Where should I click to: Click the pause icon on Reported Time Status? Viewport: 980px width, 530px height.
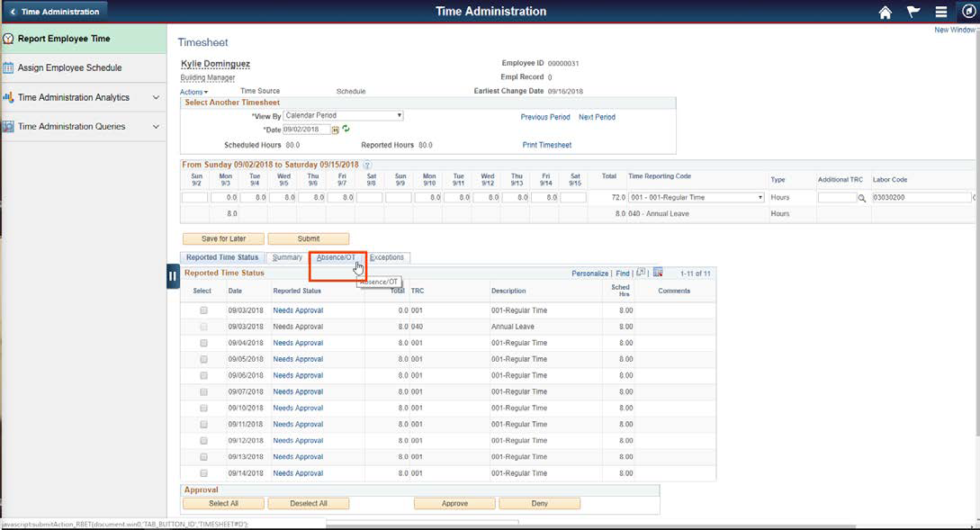coord(172,275)
